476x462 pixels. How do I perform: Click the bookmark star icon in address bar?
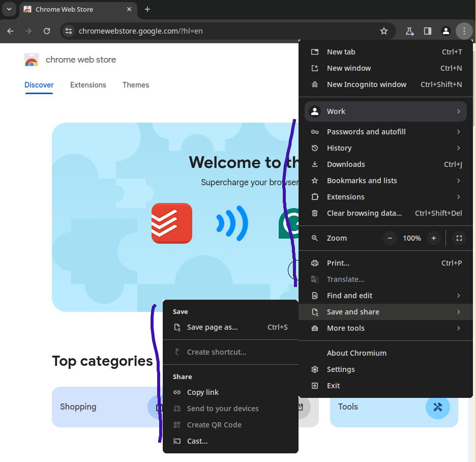point(384,31)
